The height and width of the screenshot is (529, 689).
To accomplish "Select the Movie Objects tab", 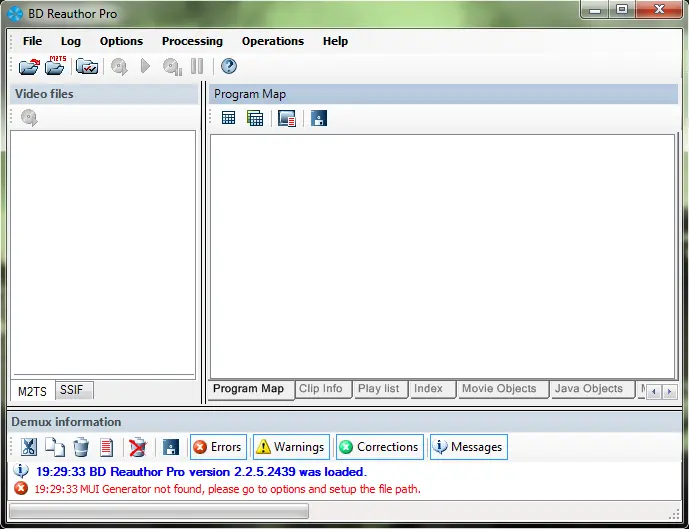I will [x=502, y=389].
